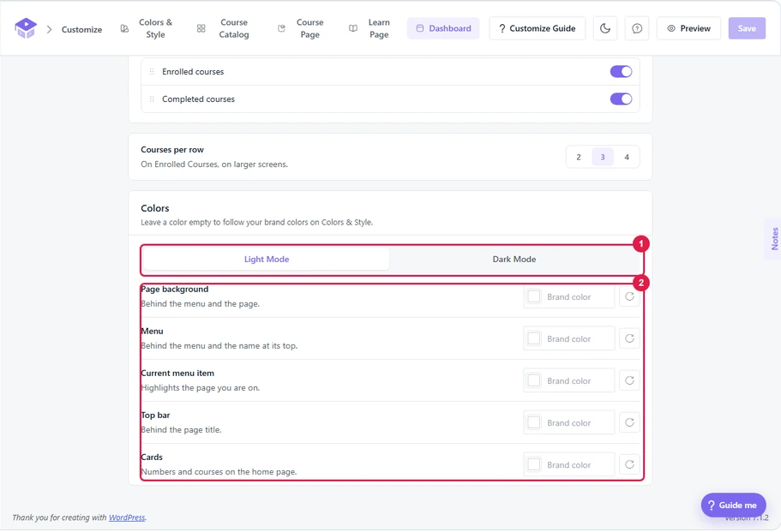
Task: Click the Course Page tab icon
Action: [x=281, y=29]
